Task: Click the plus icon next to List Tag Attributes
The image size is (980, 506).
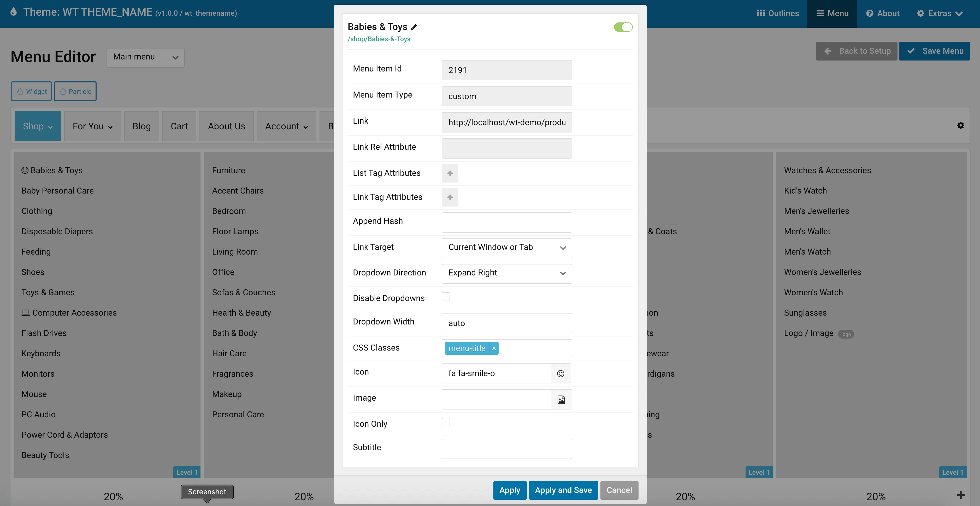Action: click(x=450, y=173)
